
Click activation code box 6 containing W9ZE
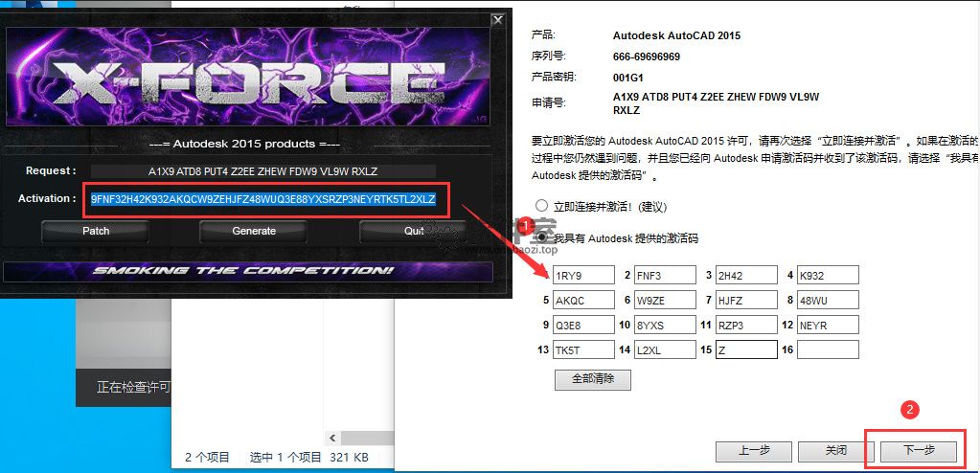pyautogui.click(x=665, y=300)
